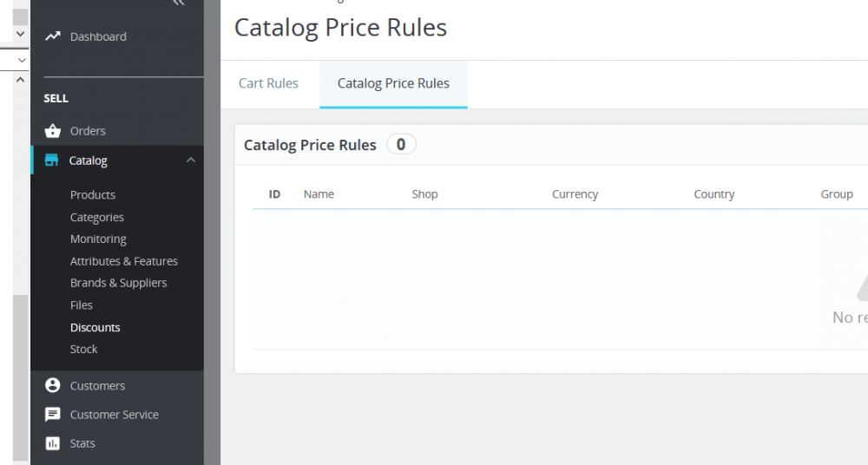Viewport: 868px width, 465px height.
Task: Open the Files submenu entry
Action: pyautogui.click(x=82, y=305)
